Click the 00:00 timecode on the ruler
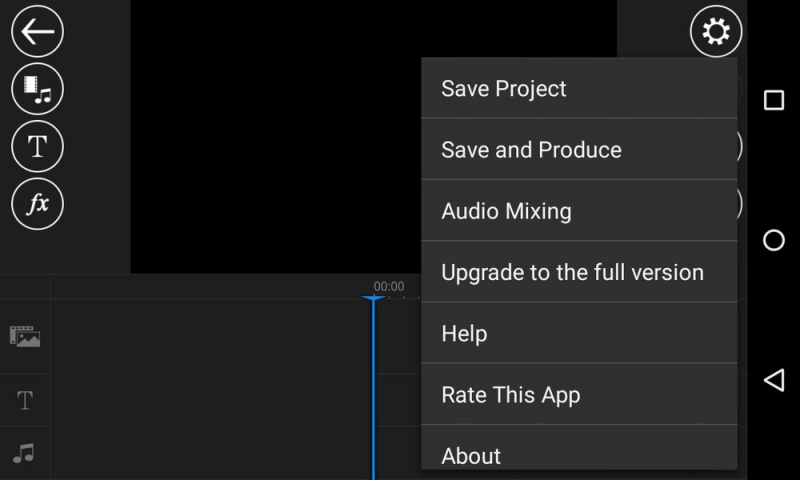This screenshot has width=800, height=480. coord(388,286)
